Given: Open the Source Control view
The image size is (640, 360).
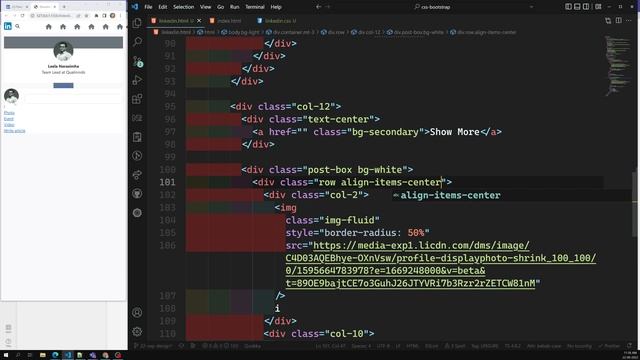Looking at the screenshot, I should [138, 61].
